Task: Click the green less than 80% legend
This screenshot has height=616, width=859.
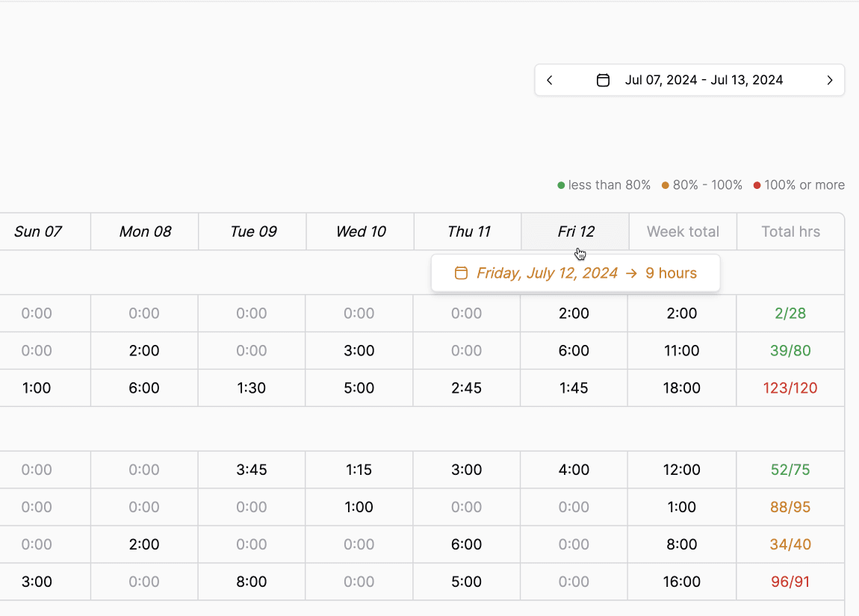Action: tap(604, 185)
